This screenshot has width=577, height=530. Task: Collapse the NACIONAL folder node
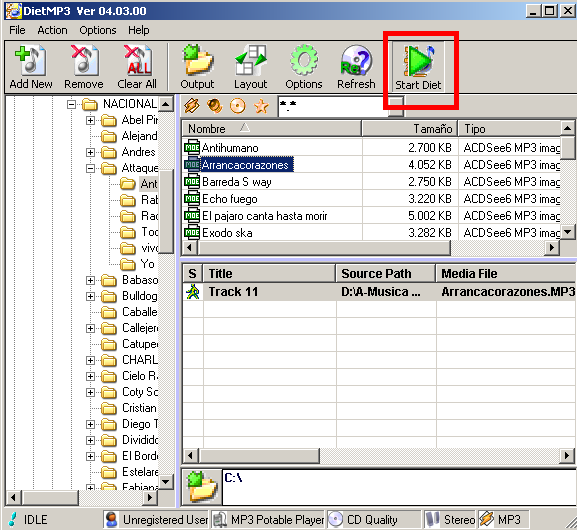point(71,105)
